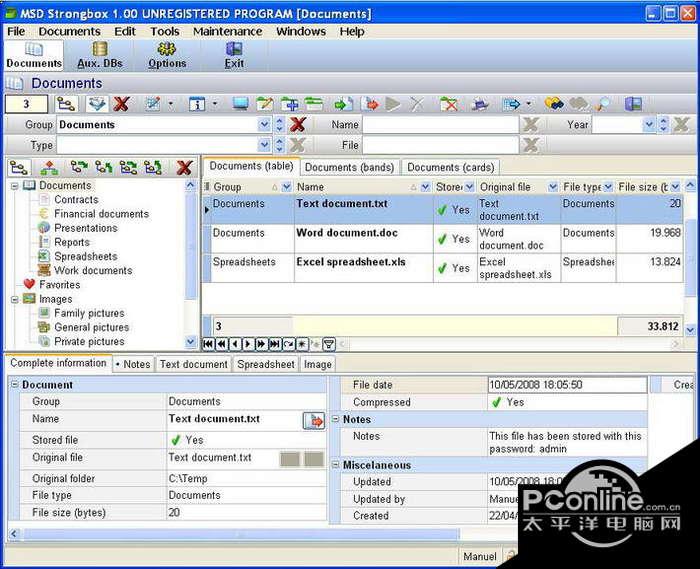Viewport: 700px width, 569px height.
Task: Toggle the Stored file Yes checkbox
Action: click(175, 440)
